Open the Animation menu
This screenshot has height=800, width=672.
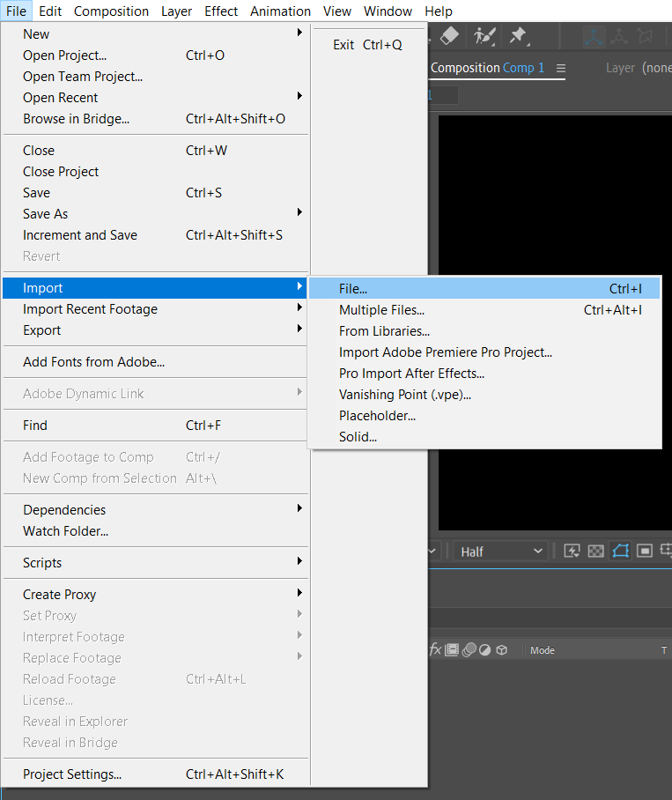(280, 11)
